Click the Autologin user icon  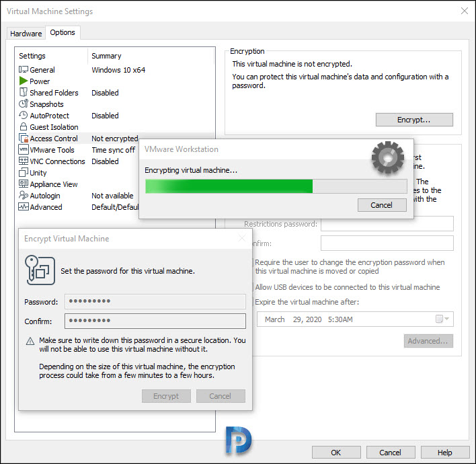point(24,195)
